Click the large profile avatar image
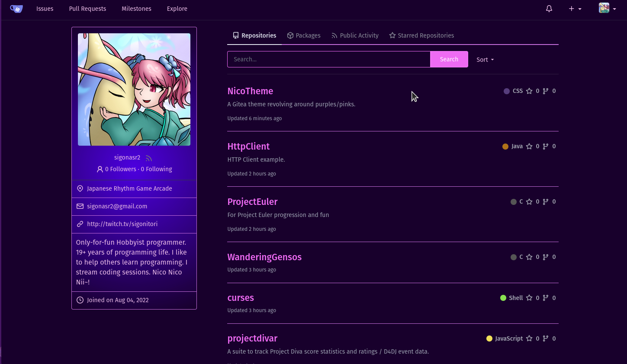This screenshot has width=627, height=364. (134, 89)
